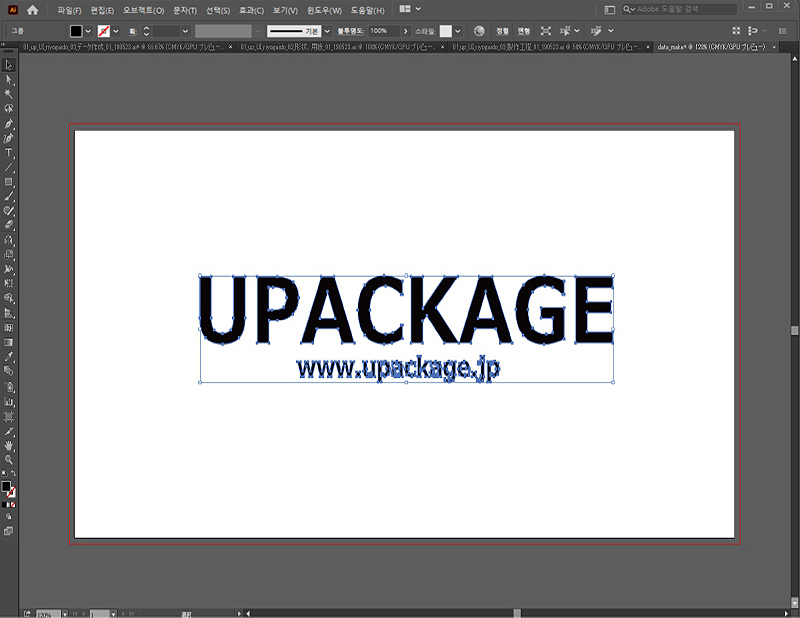Select the Eyedropper tool
Screen dimensions: 800x618
coord(8,357)
